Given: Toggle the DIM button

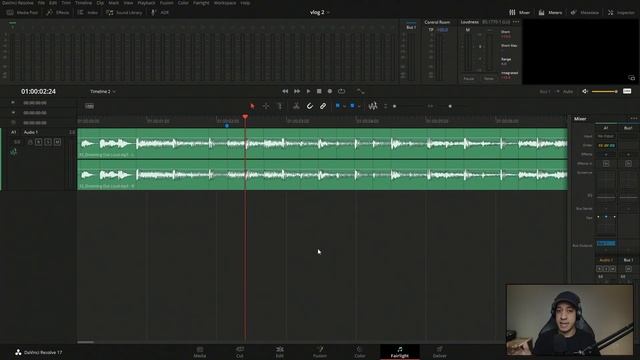Looking at the screenshot, I should pyautogui.click(x=627, y=91).
